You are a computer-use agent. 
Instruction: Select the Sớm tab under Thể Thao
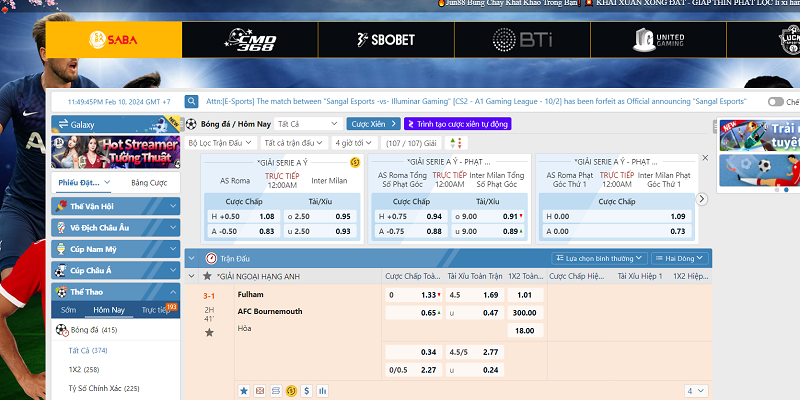pyautogui.click(x=68, y=310)
